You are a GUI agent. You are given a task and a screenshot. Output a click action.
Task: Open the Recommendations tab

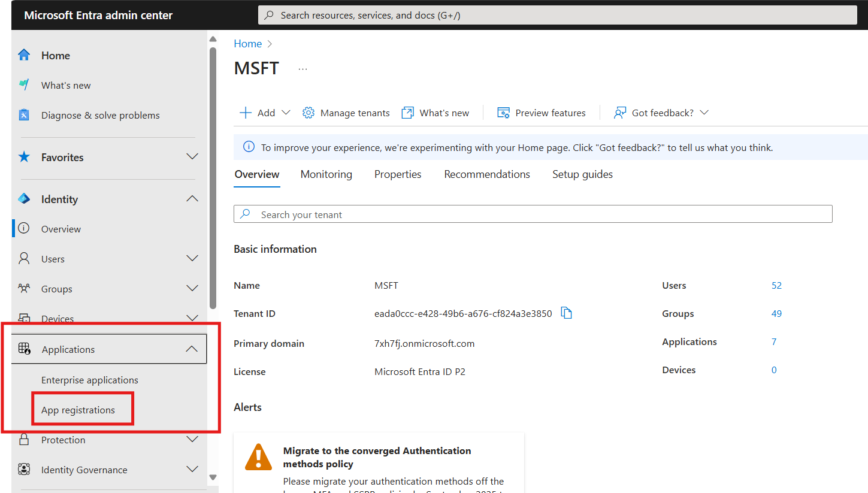pyautogui.click(x=487, y=174)
